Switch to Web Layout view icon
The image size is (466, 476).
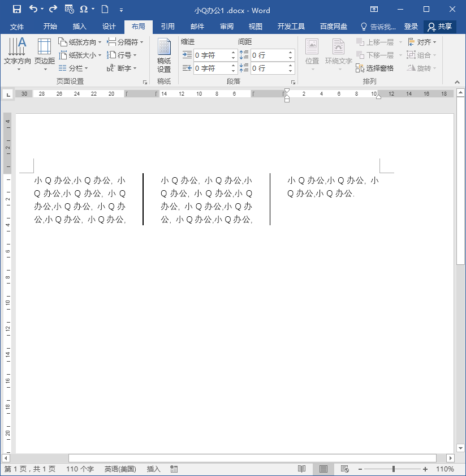(x=344, y=469)
